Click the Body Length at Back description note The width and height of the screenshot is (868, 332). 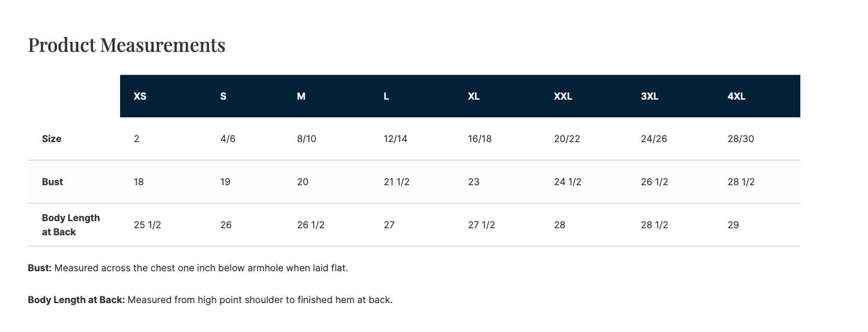pos(210,300)
